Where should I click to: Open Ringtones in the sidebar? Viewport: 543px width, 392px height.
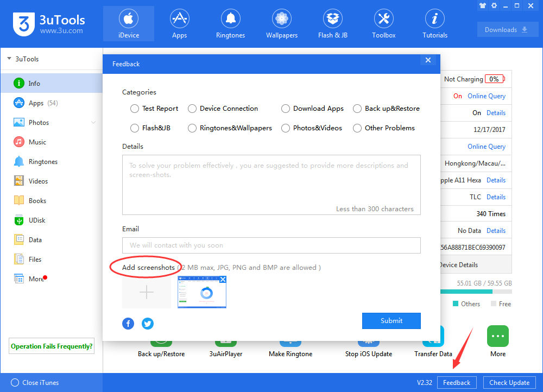point(52,161)
